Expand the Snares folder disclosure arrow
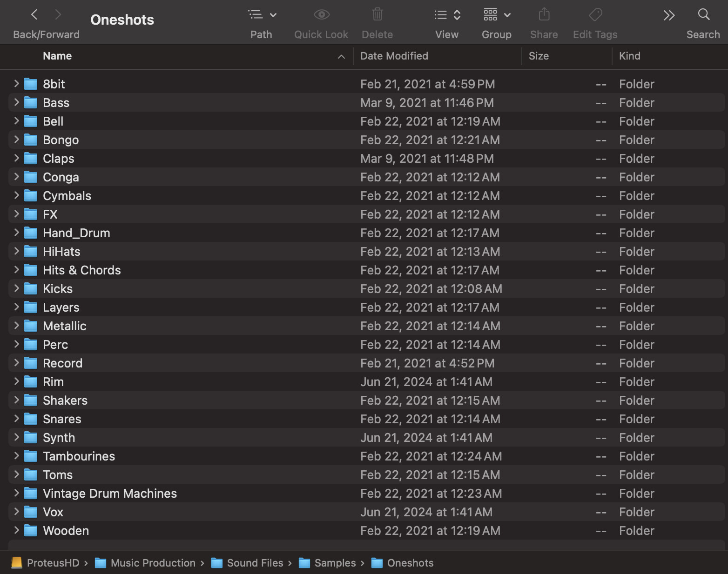728x574 pixels. [x=16, y=419]
